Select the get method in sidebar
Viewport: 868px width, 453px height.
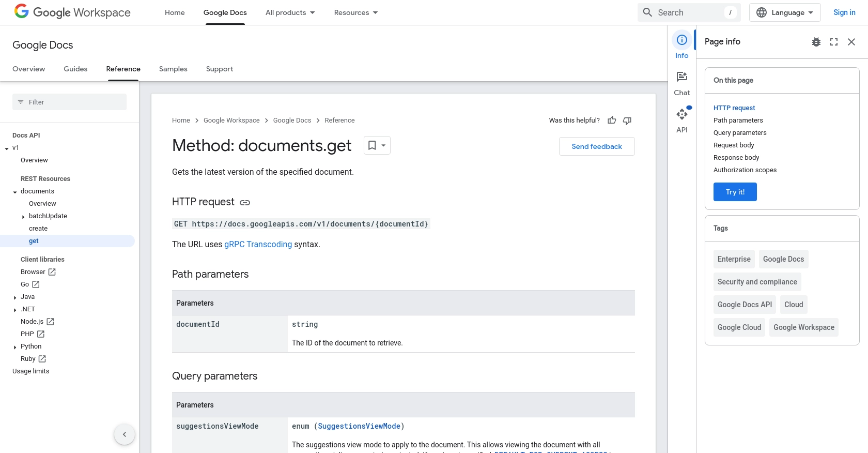(34, 241)
